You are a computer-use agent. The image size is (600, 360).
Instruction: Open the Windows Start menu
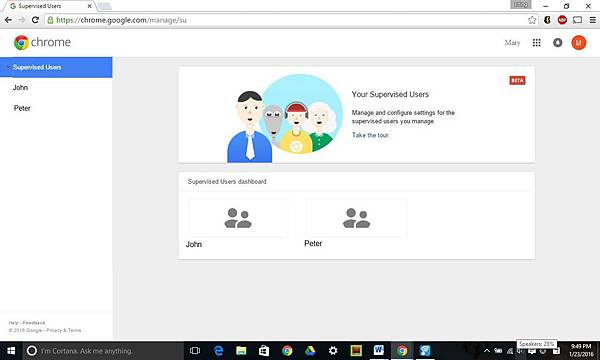point(11,351)
